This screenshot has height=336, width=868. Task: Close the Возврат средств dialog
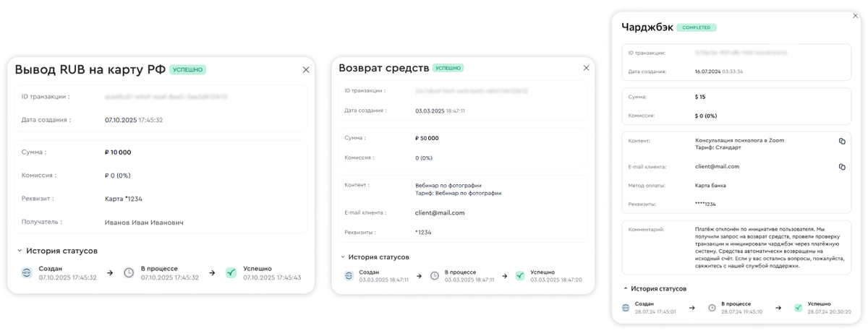pos(586,68)
